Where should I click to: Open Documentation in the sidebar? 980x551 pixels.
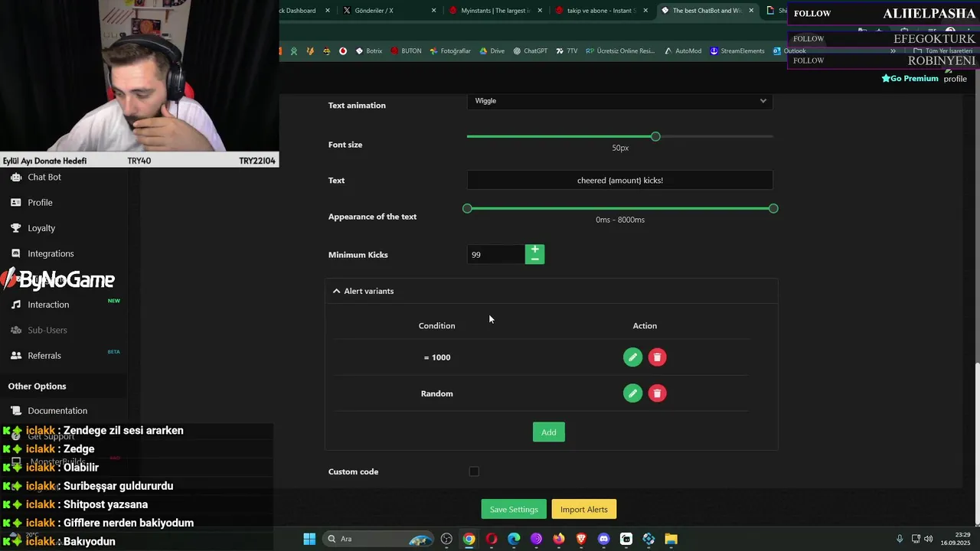click(x=57, y=411)
